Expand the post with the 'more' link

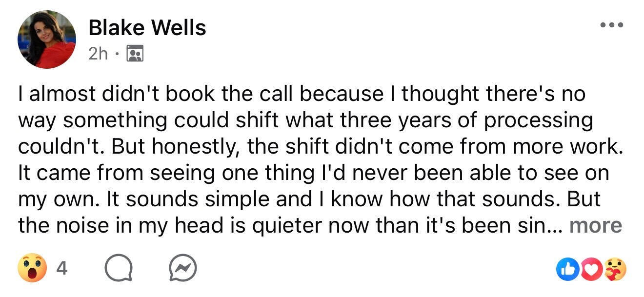coord(595,225)
